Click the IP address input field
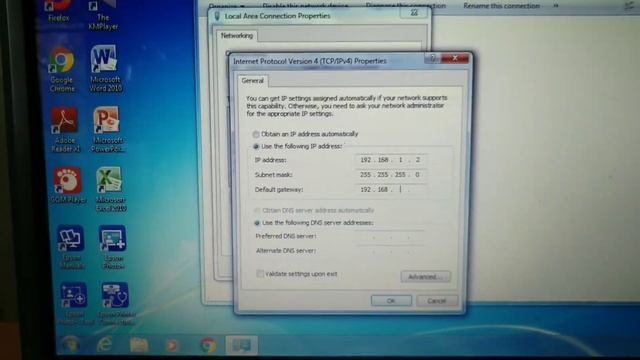Viewport: 640px width, 360px height. point(391,160)
